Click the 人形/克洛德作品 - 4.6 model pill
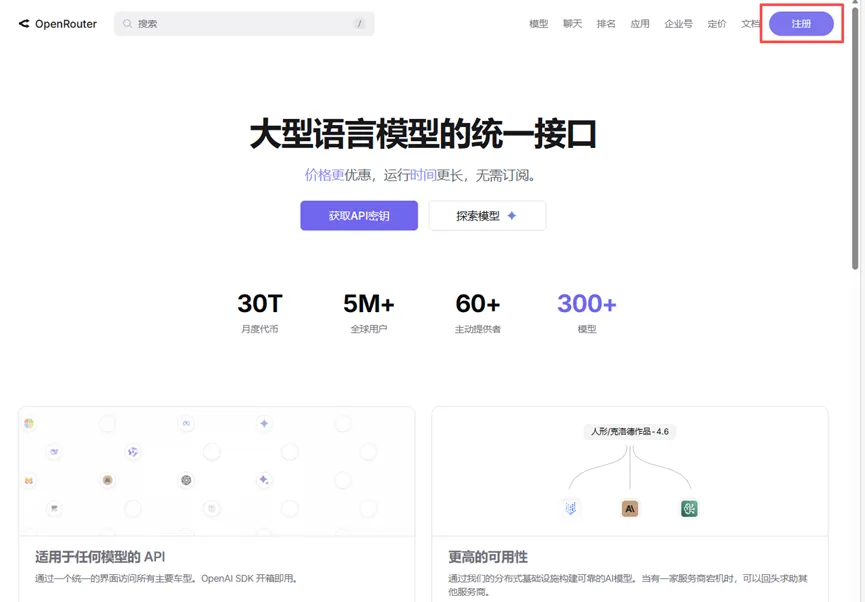This screenshot has width=865, height=602. click(x=629, y=431)
